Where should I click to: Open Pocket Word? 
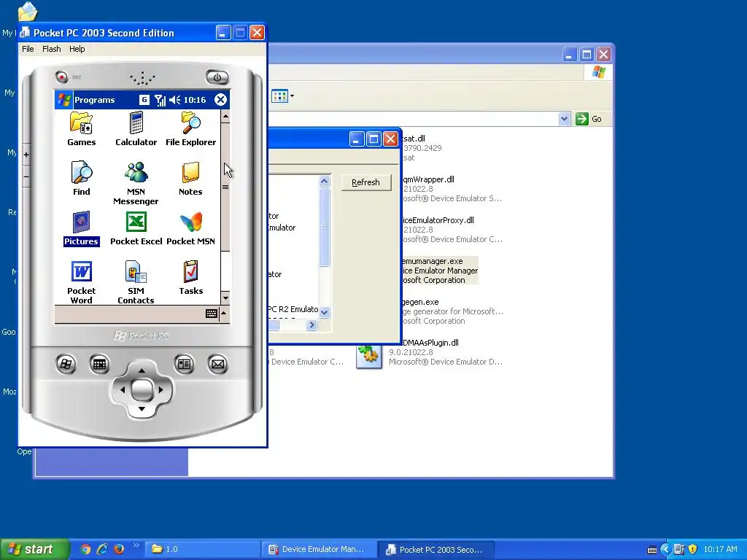click(x=82, y=282)
